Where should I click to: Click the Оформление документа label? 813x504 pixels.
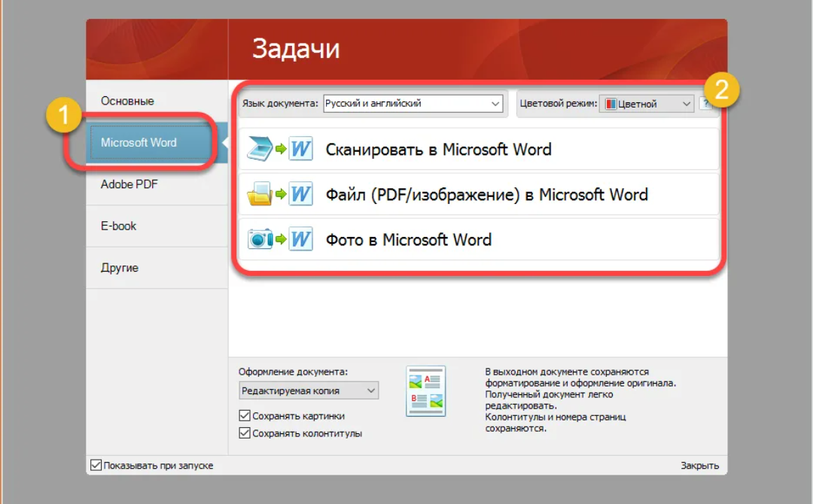(x=293, y=372)
